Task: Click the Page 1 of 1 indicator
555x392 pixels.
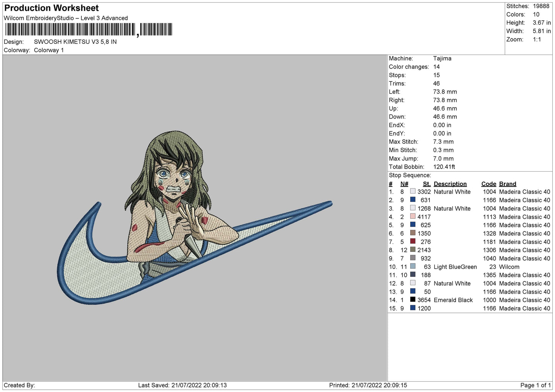Action: tap(535, 385)
